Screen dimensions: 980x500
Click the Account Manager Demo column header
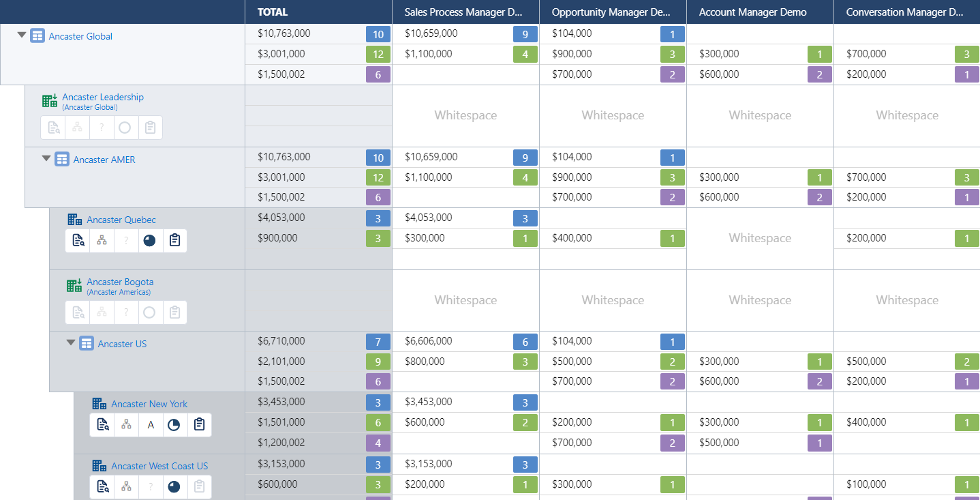point(752,12)
